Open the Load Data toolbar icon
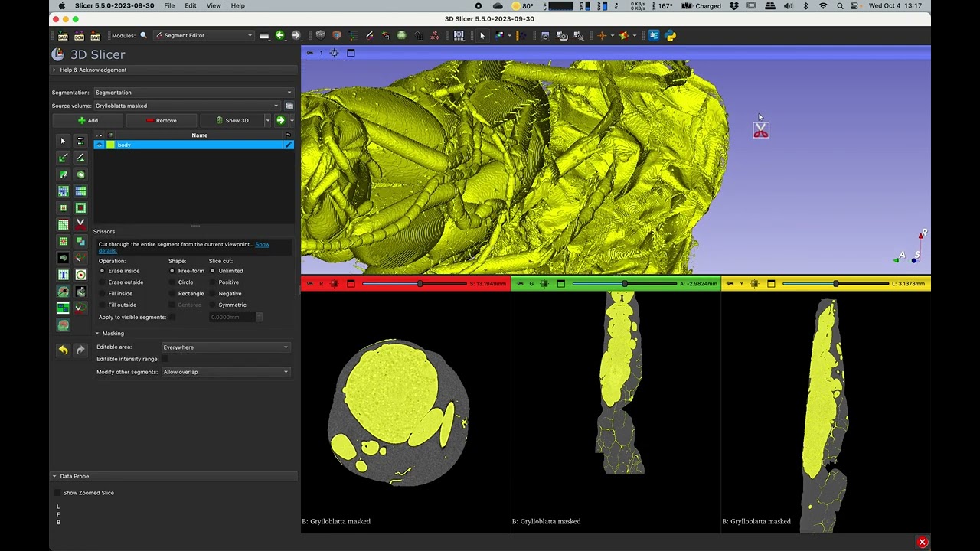The image size is (980, 551). tap(63, 35)
